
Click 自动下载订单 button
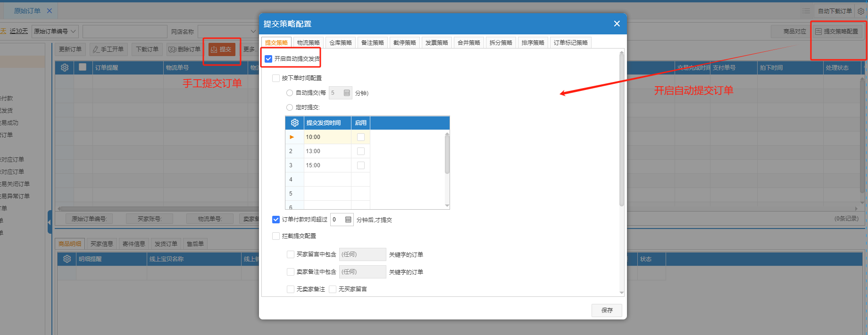pos(835,11)
